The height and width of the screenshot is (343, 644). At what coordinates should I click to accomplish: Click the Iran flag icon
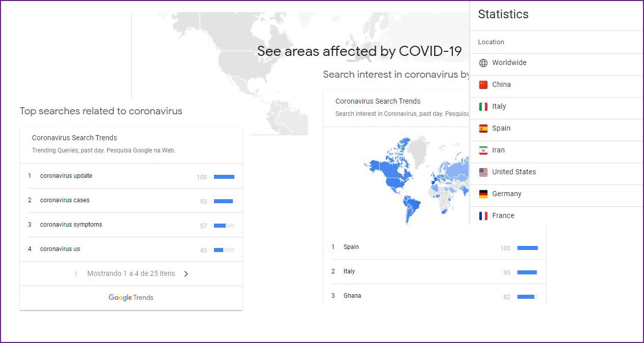point(483,150)
